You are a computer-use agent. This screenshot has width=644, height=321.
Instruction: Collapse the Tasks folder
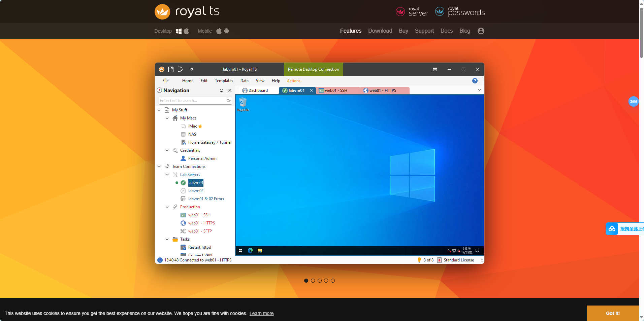click(x=167, y=239)
